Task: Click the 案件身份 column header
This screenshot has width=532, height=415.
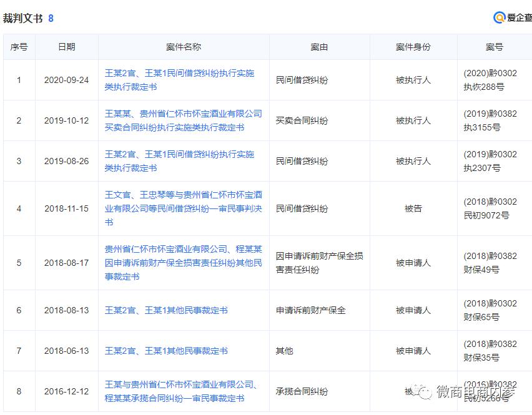Action: (x=413, y=47)
